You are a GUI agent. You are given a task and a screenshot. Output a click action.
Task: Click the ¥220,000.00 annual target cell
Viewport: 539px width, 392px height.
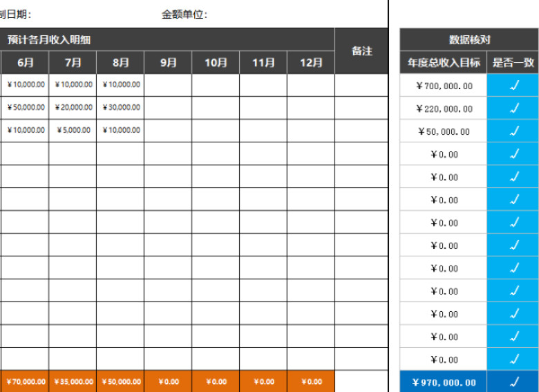444,109
